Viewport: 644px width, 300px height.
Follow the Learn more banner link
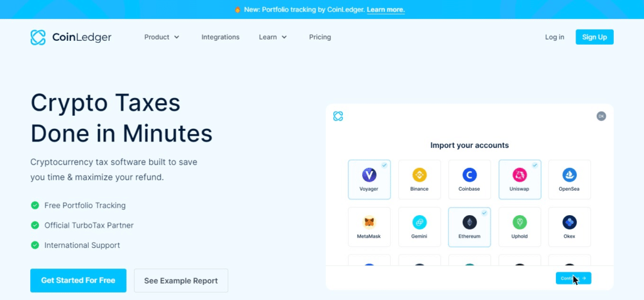point(386,9)
